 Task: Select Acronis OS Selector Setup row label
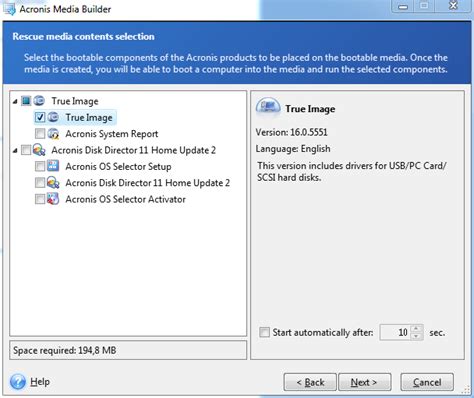118,166
